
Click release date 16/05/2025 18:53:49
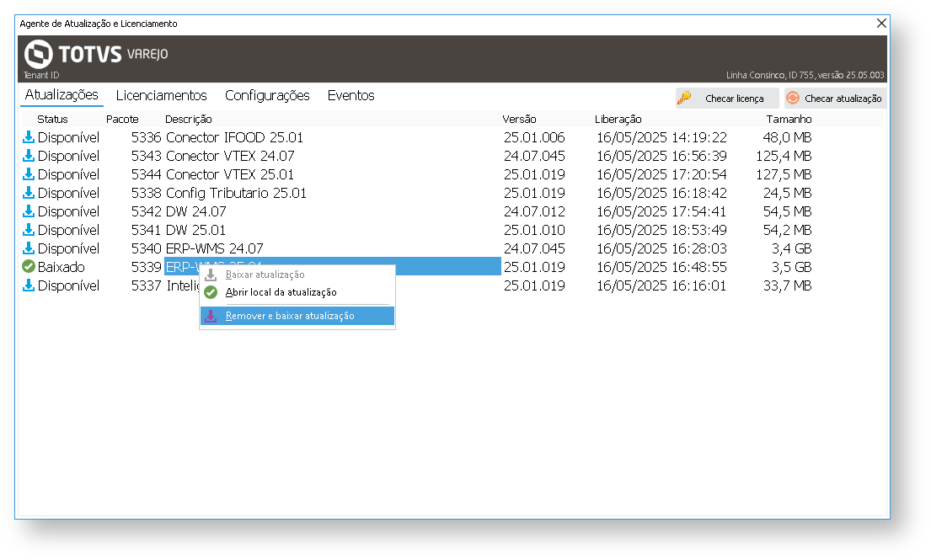tap(661, 230)
